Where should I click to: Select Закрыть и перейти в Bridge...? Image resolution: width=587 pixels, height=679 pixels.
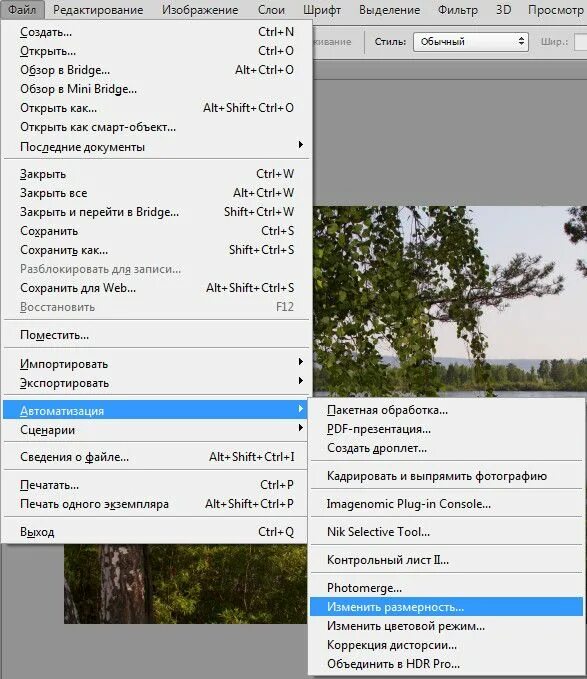157,212
